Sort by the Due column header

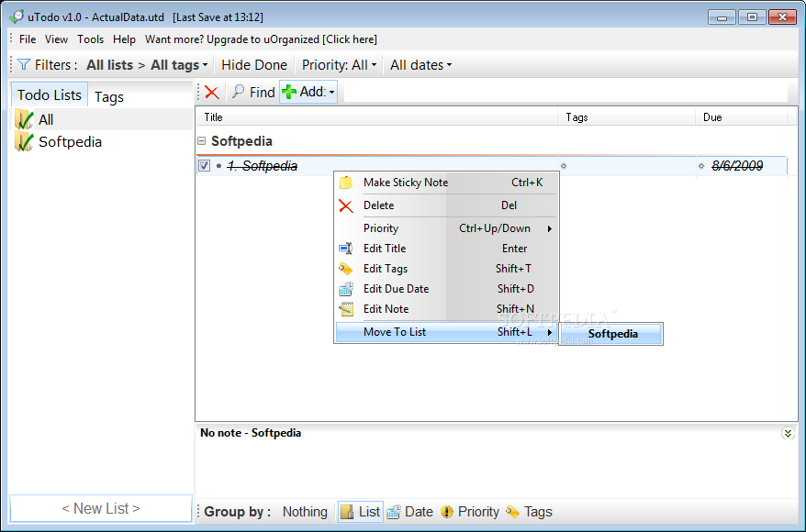tap(741, 117)
